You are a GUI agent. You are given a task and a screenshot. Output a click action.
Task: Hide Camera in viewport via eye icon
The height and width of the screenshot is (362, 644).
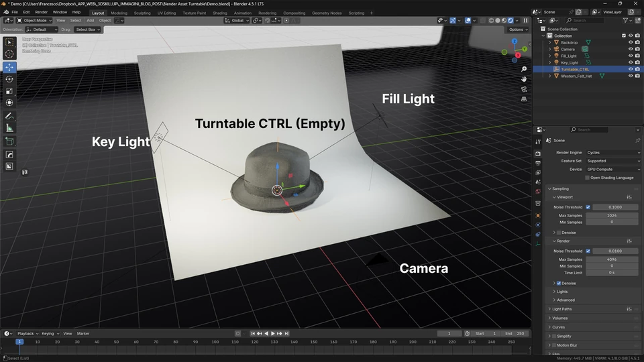(631, 49)
